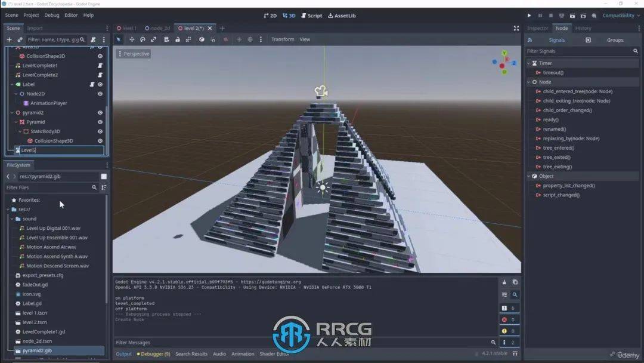Click the clear output icon in console
Viewport: 644px width, 363px height.
pyautogui.click(x=504, y=282)
